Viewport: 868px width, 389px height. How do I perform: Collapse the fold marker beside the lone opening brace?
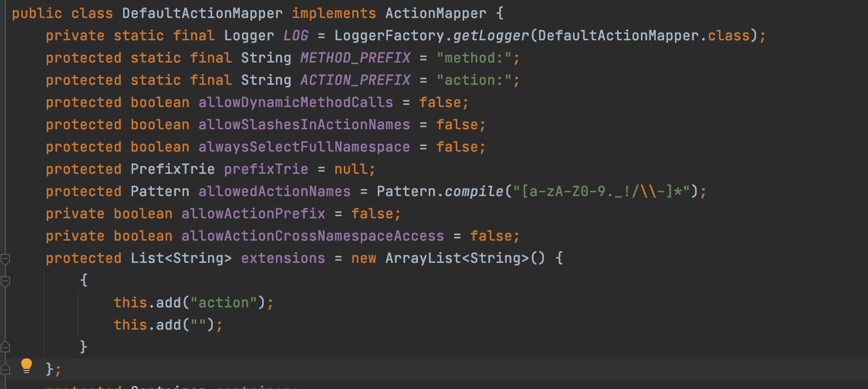click(5, 281)
